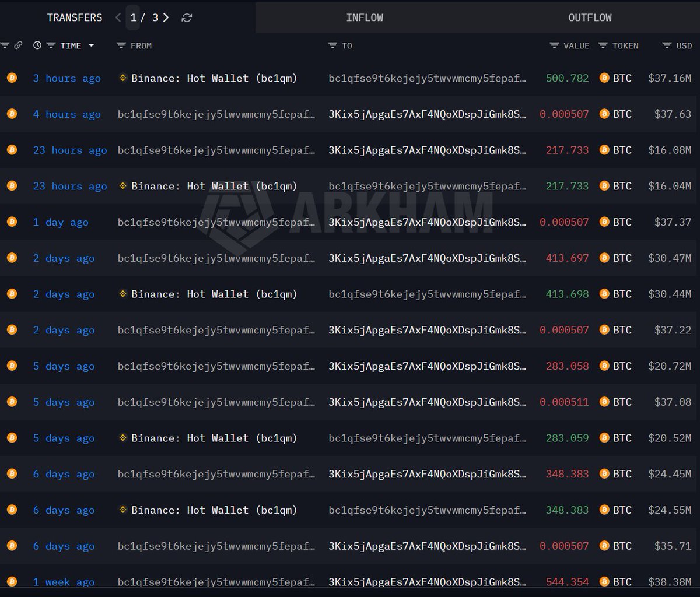Click the USD amount $35.71
Image resolution: width=700 pixels, height=597 pixels.
(673, 546)
